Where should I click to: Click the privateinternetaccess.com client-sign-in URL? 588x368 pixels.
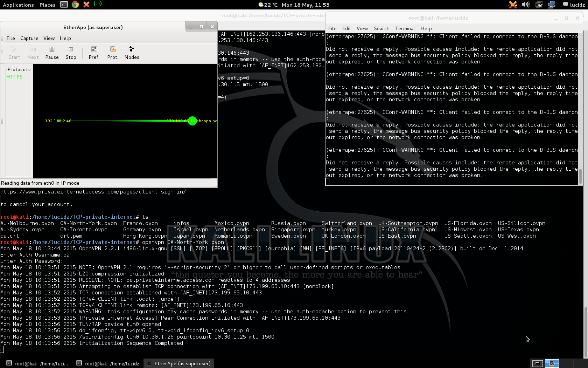click(93, 192)
